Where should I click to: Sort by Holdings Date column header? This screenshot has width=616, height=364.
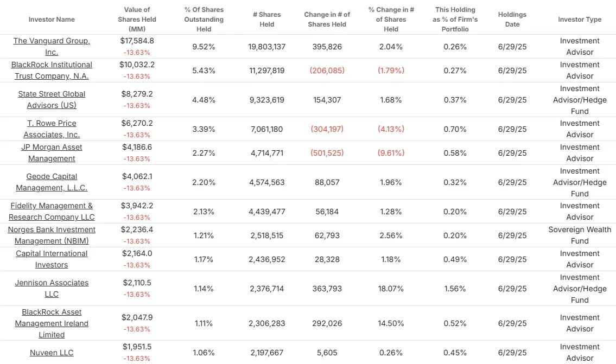click(512, 19)
